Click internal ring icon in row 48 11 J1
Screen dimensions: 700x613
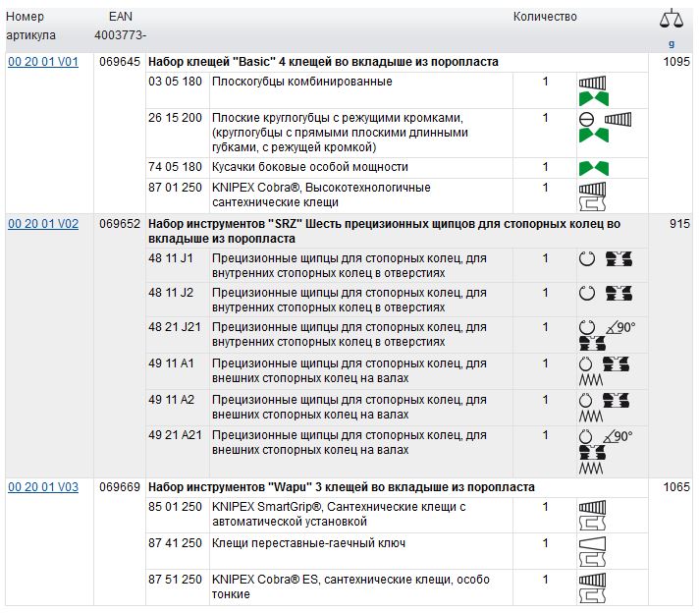[587, 259]
